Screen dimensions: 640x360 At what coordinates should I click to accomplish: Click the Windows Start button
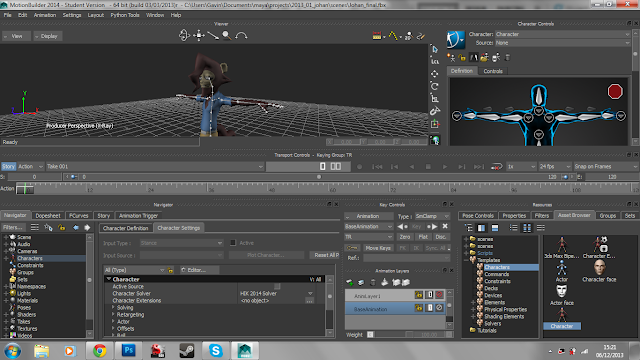click(13, 351)
